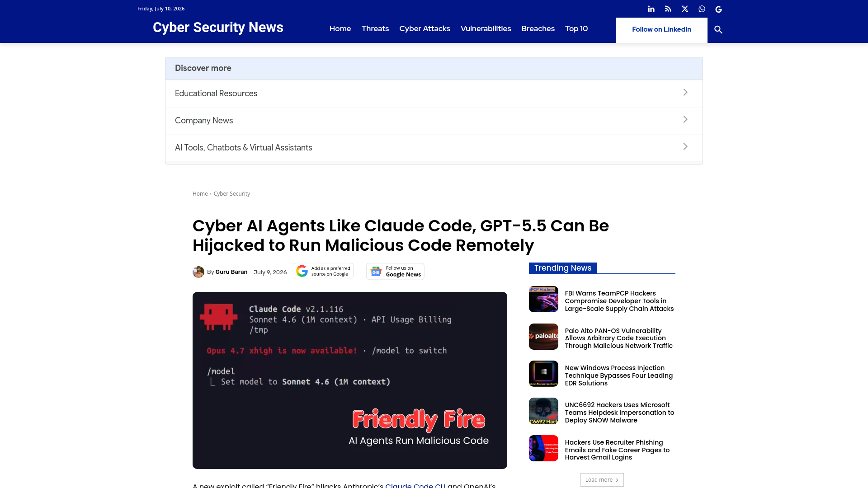Expand the Educational Resources chevron
868x488 pixels.
pyautogui.click(x=685, y=93)
